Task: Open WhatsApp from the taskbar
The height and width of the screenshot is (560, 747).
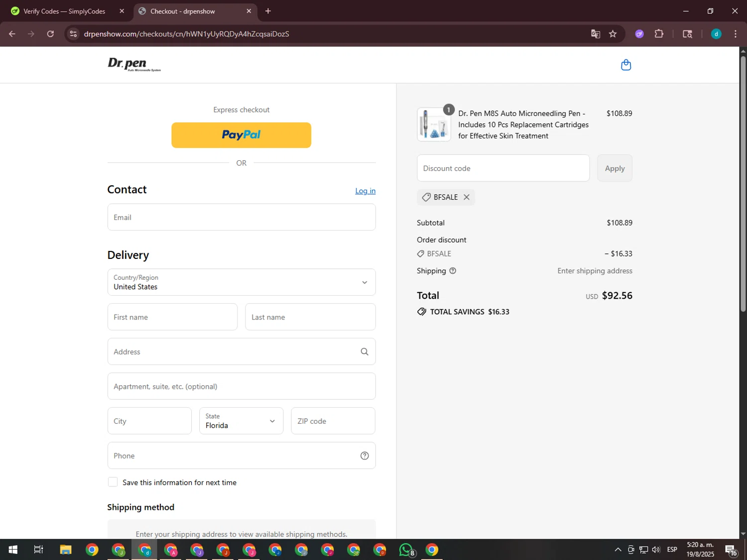Action: click(406, 550)
